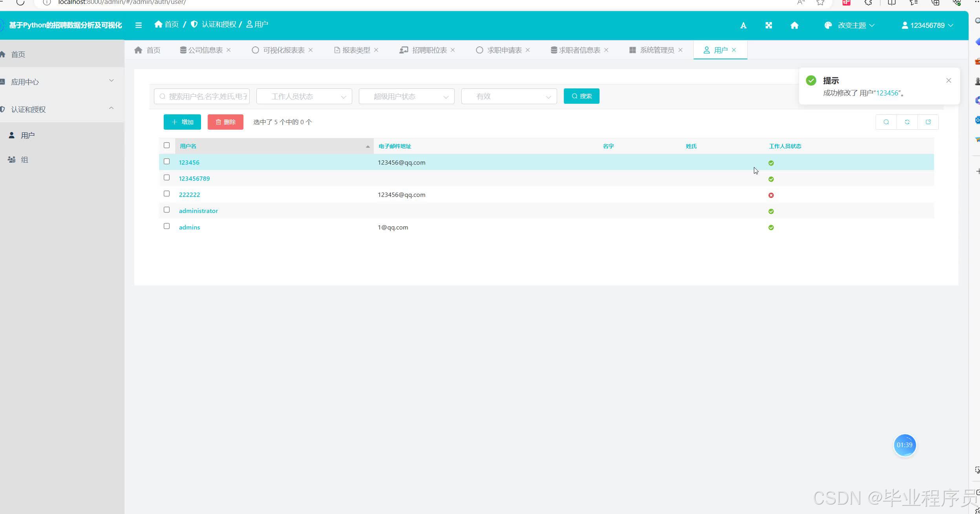Click the 增加 add button
980x514 pixels.
182,122
